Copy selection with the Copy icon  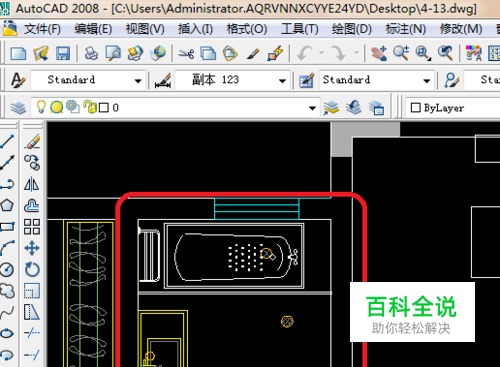click(x=208, y=53)
